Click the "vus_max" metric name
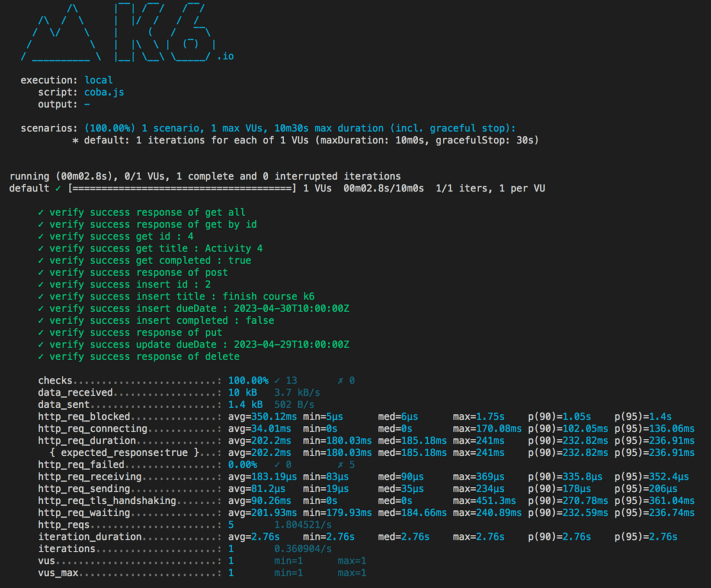Viewport: 711px width, 588px height. click(x=58, y=573)
